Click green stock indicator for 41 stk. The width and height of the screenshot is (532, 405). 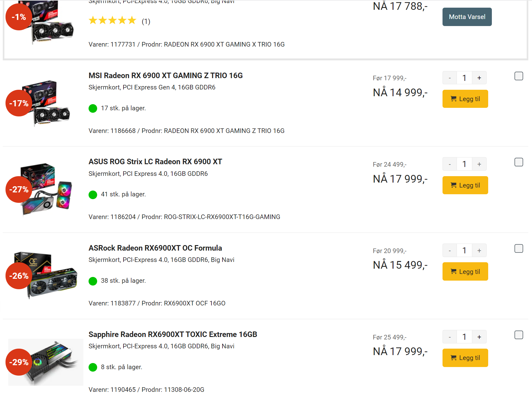[93, 195]
